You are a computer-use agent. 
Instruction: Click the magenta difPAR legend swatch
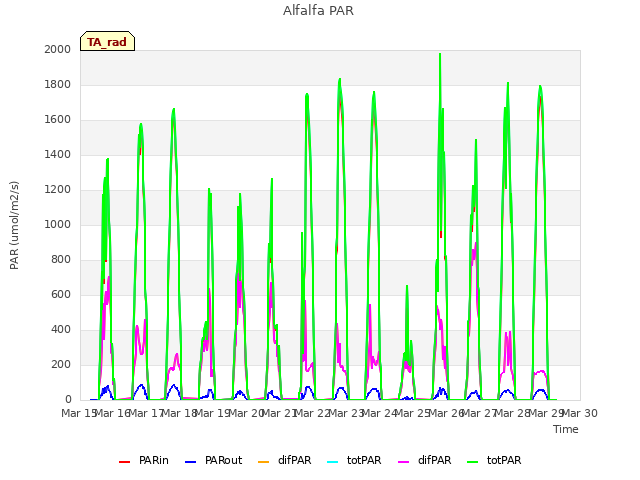click(x=404, y=462)
